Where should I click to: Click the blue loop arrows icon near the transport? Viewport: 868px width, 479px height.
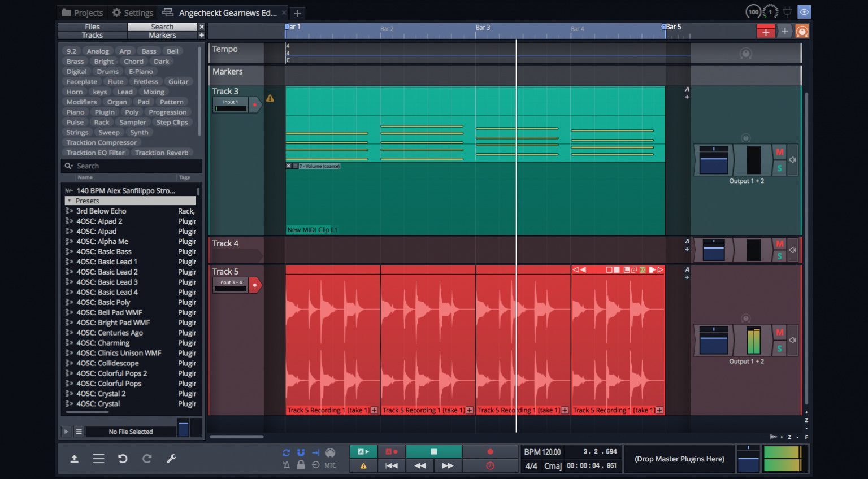coord(285,452)
